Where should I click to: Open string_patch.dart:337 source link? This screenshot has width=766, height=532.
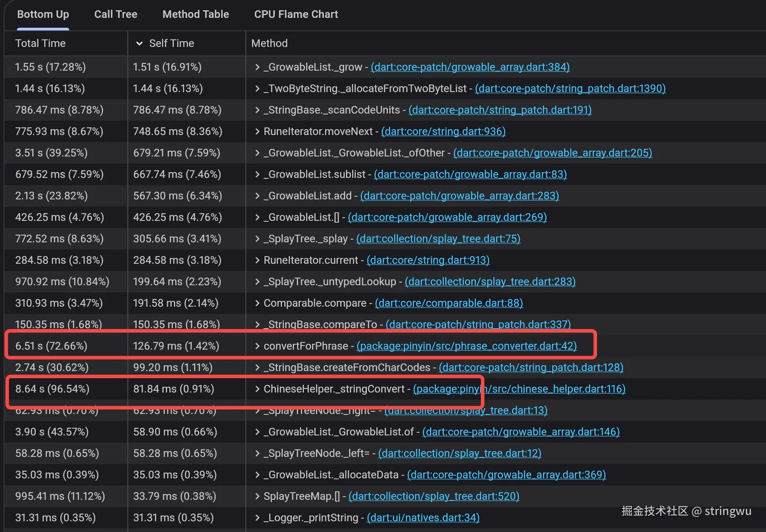coord(478,325)
